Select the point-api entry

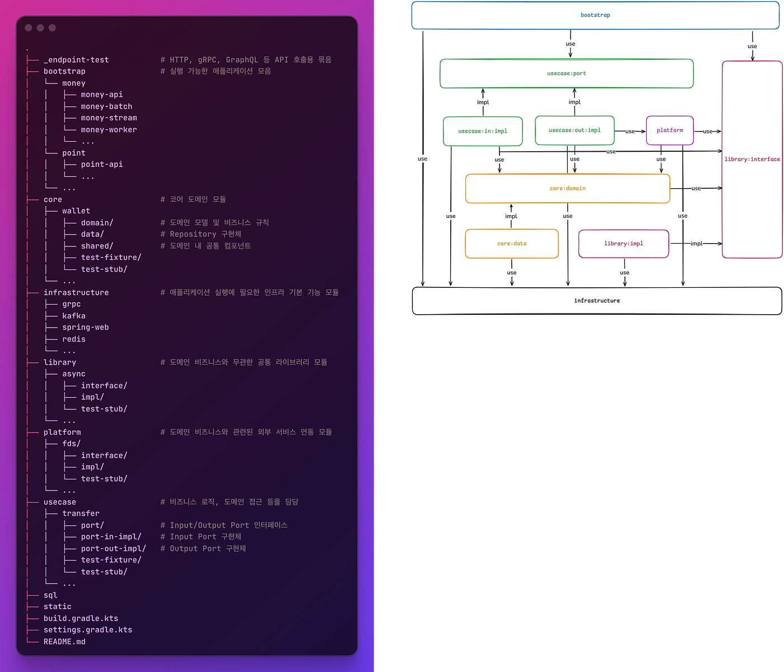tap(102, 164)
